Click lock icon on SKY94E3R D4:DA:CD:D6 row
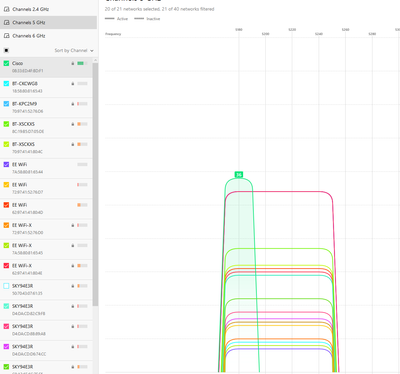This screenshot has width=400, height=374. coord(73,347)
